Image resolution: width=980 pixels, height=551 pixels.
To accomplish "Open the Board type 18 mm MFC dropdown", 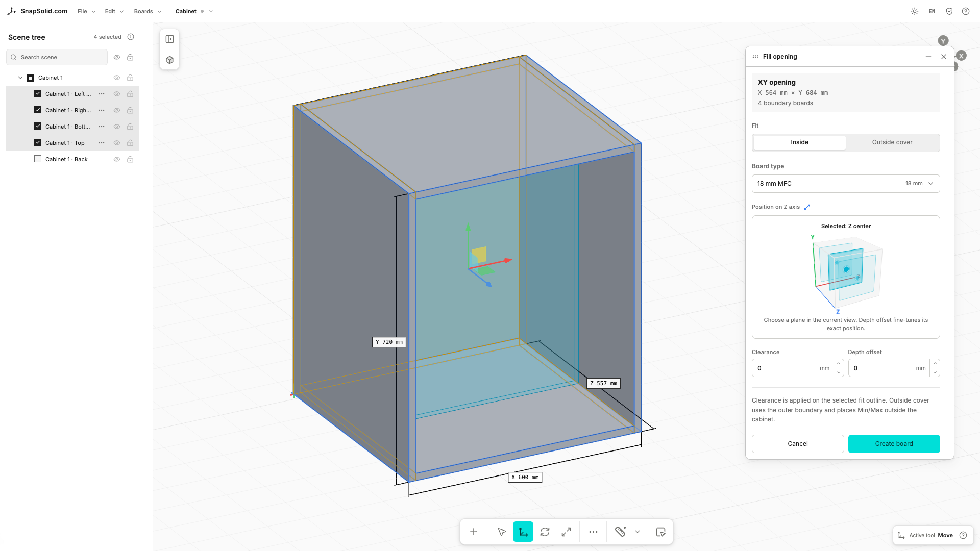I will click(846, 184).
